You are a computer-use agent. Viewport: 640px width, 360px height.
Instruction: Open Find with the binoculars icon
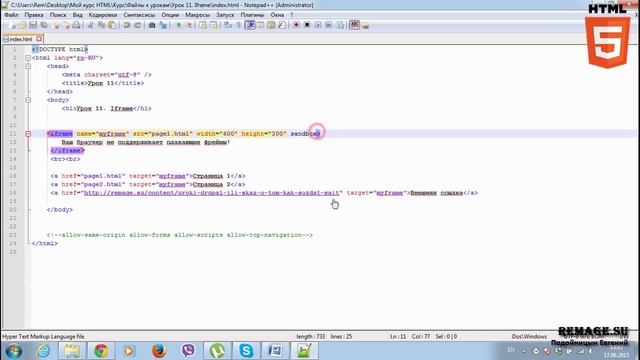tap(152, 25)
